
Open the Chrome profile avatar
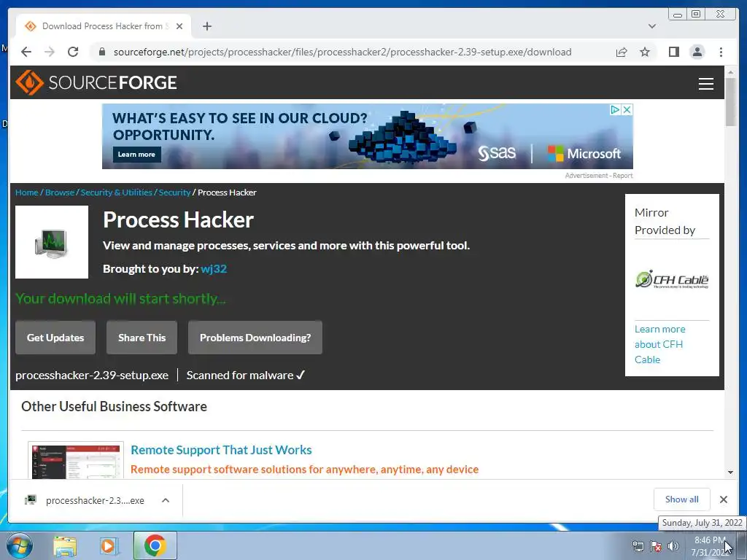pyautogui.click(x=697, y=52)
